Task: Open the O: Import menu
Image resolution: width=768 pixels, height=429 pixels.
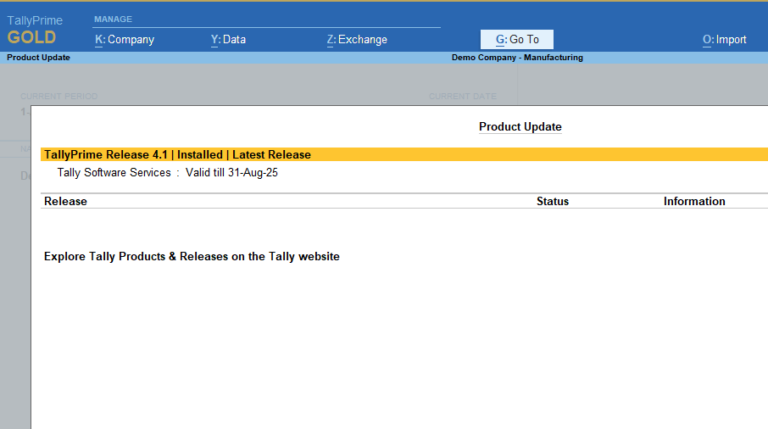Action: coord(724,40)
